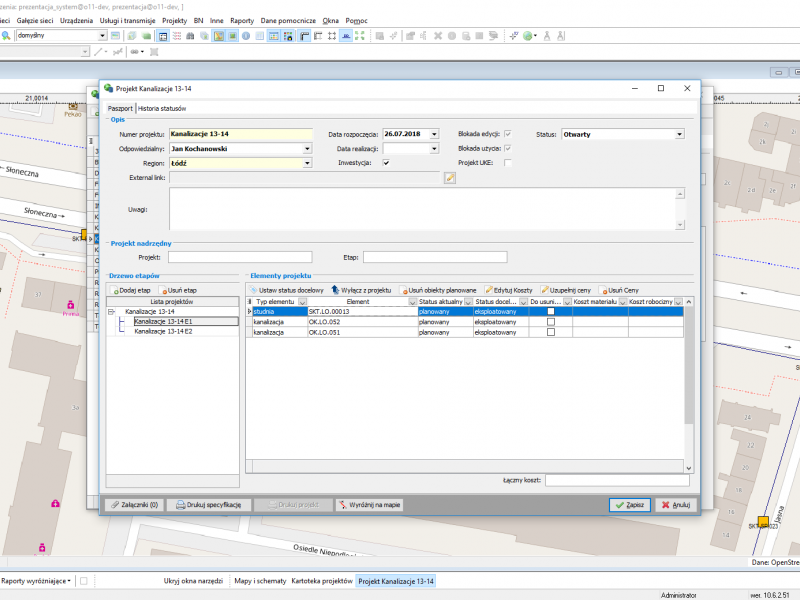Click the green four-arrows fit-view icon

pyautogui.click(x=360, y=36)
